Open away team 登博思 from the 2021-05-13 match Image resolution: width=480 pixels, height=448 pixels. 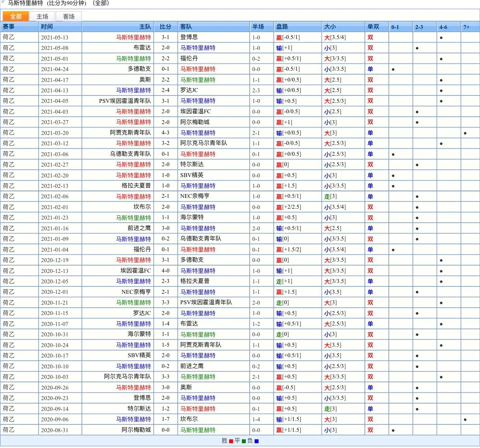coord(189,37)
